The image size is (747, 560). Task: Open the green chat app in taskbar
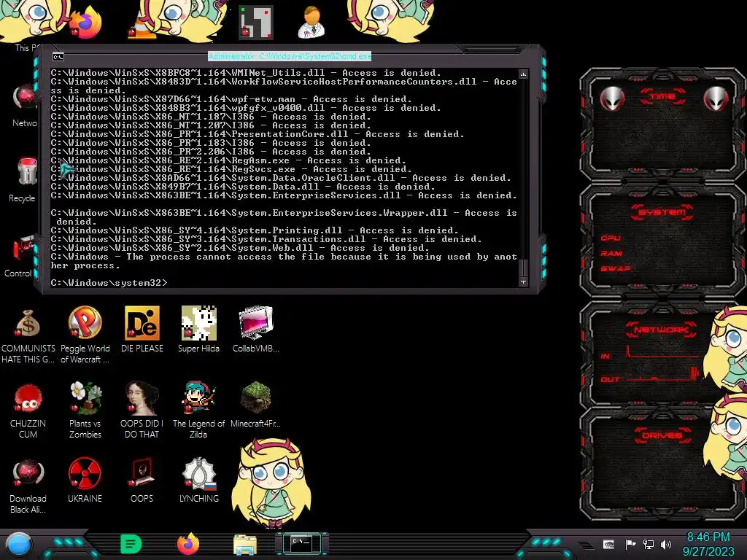[131, 544]
